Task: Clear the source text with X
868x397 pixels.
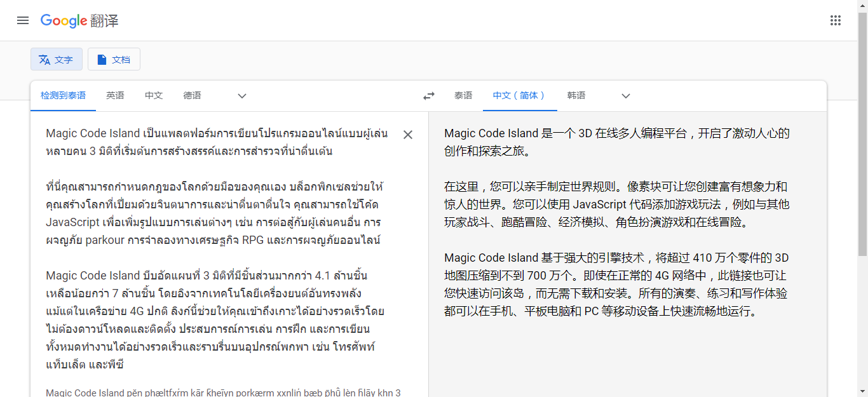Action: [x=408, y=135]
